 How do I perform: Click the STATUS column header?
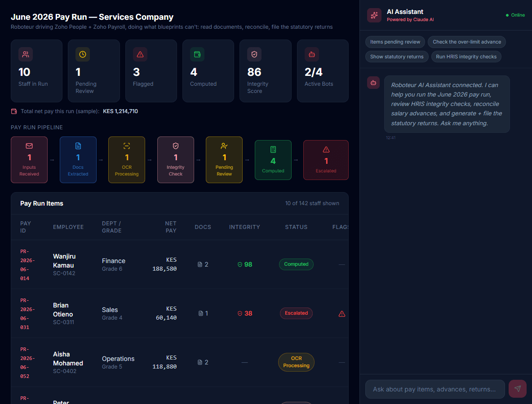pos(296,227)
